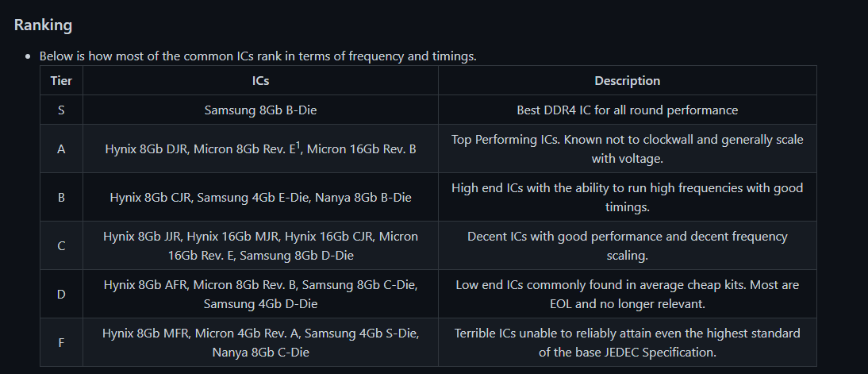Click the Description column header
This screenshot has width=868, height=374.
click(627, 80)
